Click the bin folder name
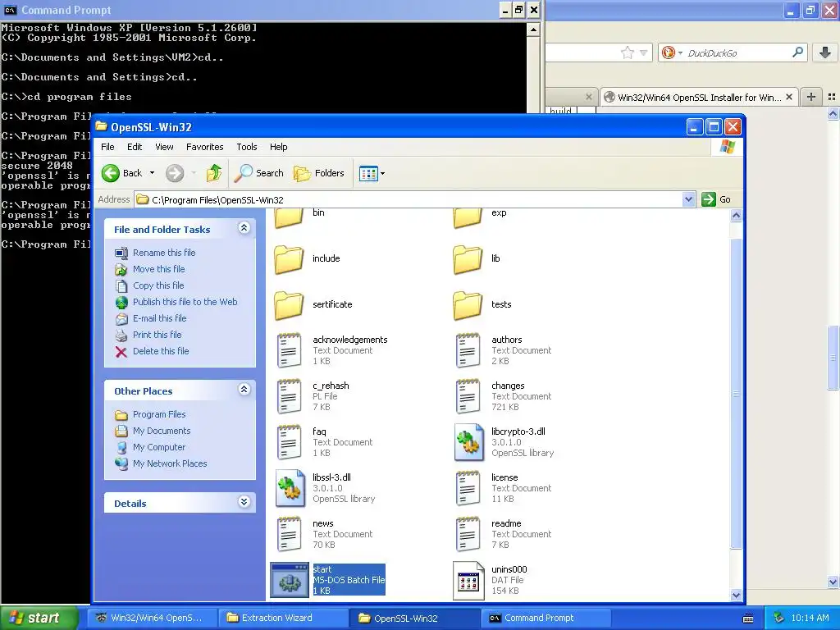Viewport: 840px width, 630px height. pos(319,212)
